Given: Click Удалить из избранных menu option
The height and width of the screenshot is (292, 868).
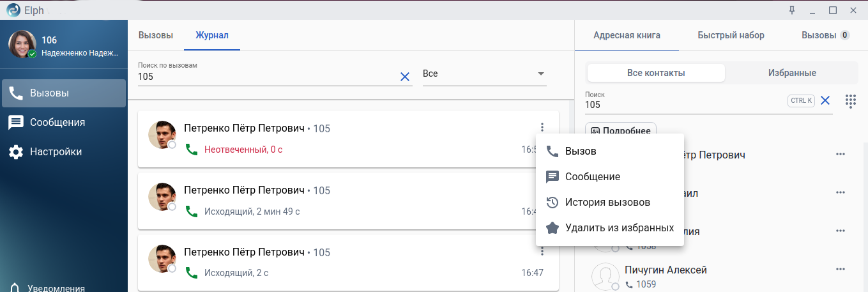Looking at the screenshot, I should coord(619,228).
